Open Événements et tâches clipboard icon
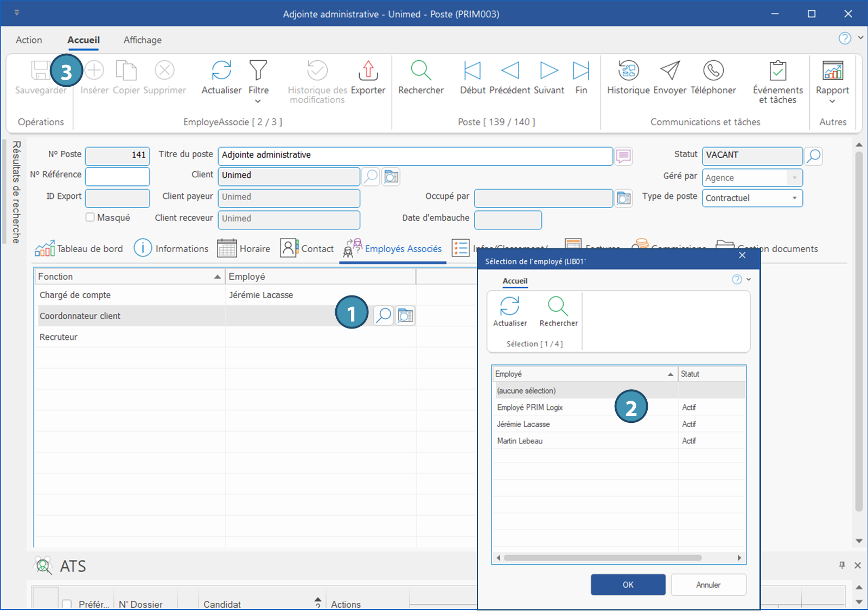 tap(777, 71)
